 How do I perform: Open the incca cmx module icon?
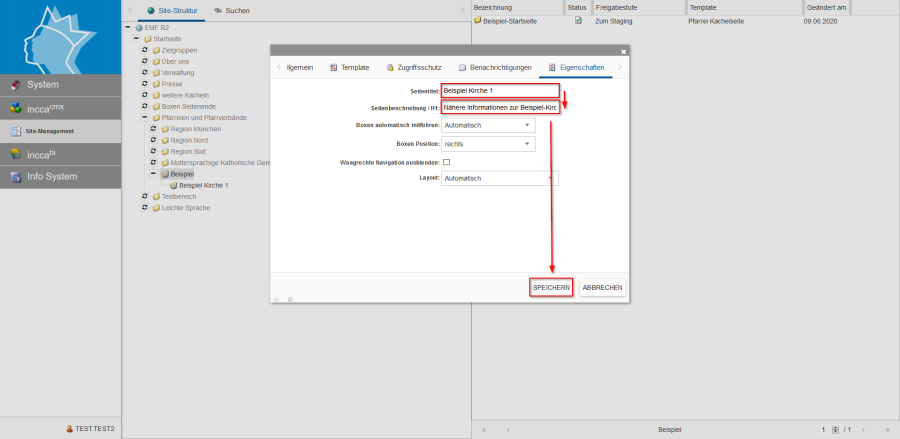click(x=15, y=108)
